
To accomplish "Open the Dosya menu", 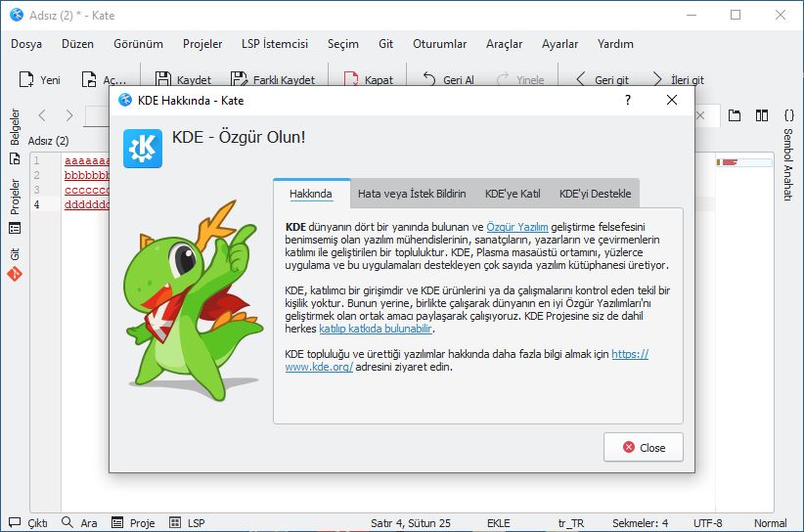I will coord(26,44).
